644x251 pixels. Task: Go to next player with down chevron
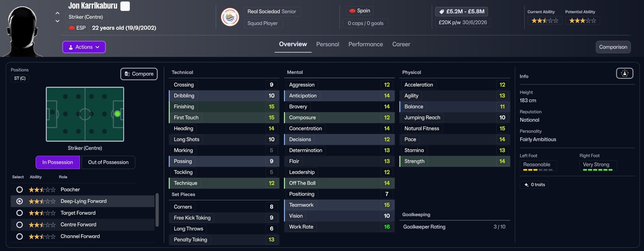pyautogui.click(x=57, y=21)
